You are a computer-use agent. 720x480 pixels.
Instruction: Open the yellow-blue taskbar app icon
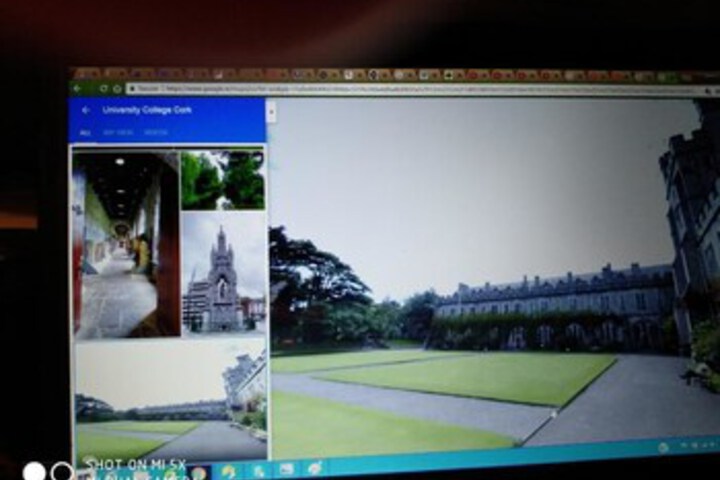[228, 471]
